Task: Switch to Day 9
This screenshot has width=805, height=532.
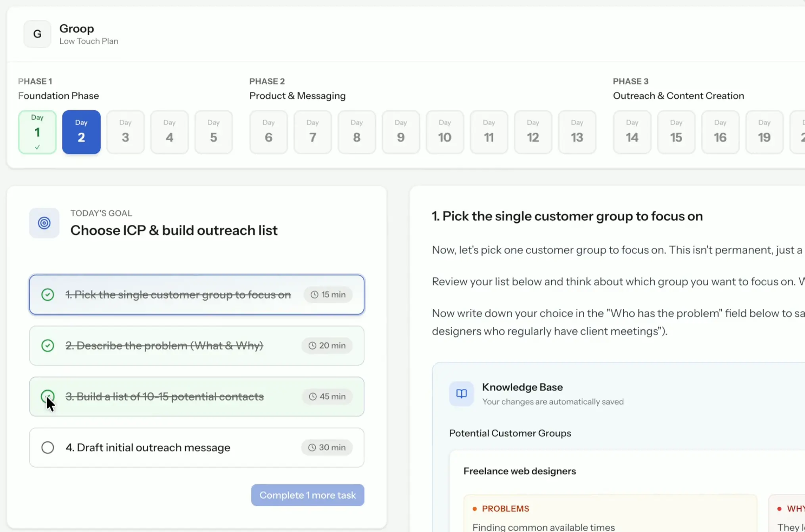Action: [401, 132]
